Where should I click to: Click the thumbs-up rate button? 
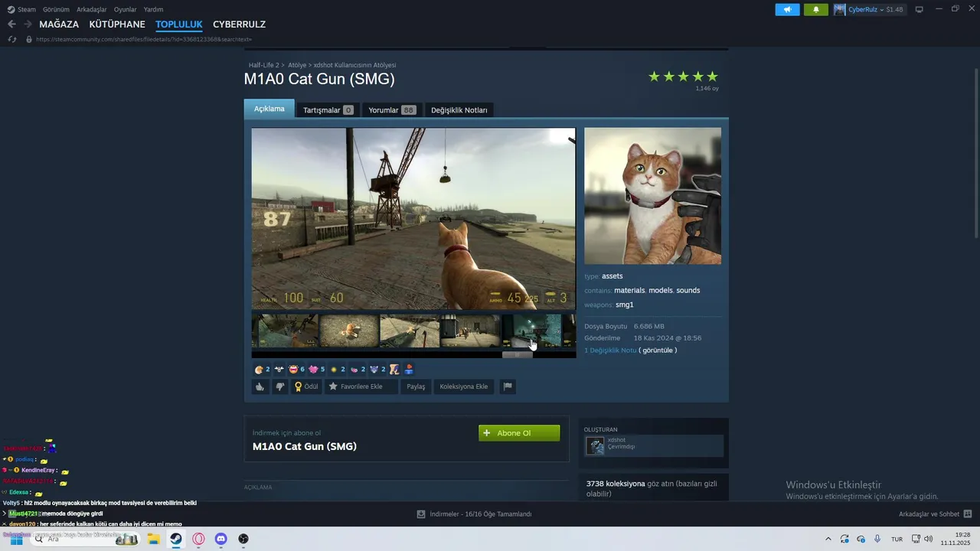click(260, 386)
